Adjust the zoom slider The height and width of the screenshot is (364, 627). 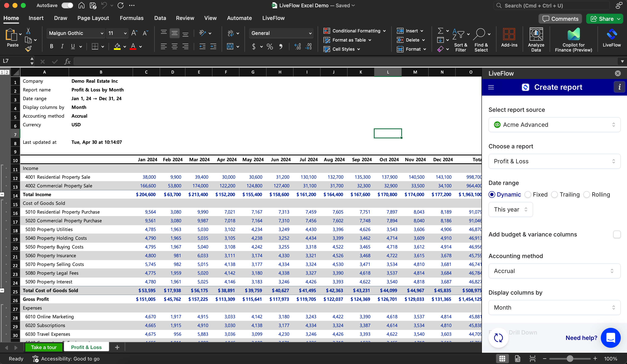570,359
